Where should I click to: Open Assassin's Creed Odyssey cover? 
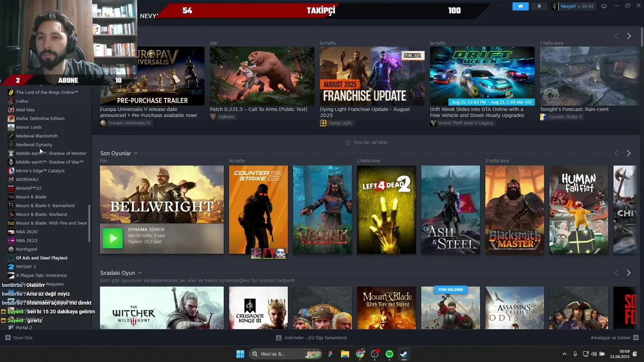coord(514,308)
